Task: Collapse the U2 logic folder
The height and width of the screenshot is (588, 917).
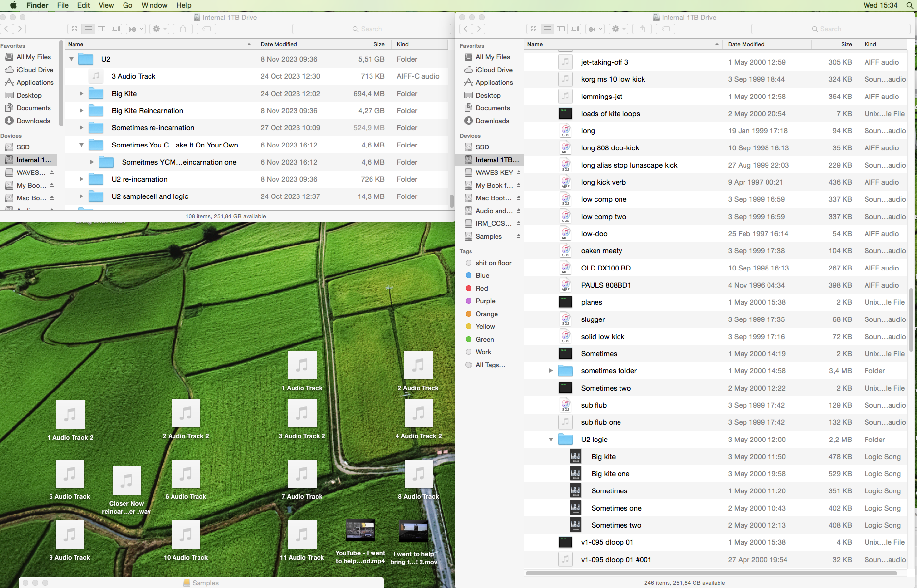Action: click(551, 440)
